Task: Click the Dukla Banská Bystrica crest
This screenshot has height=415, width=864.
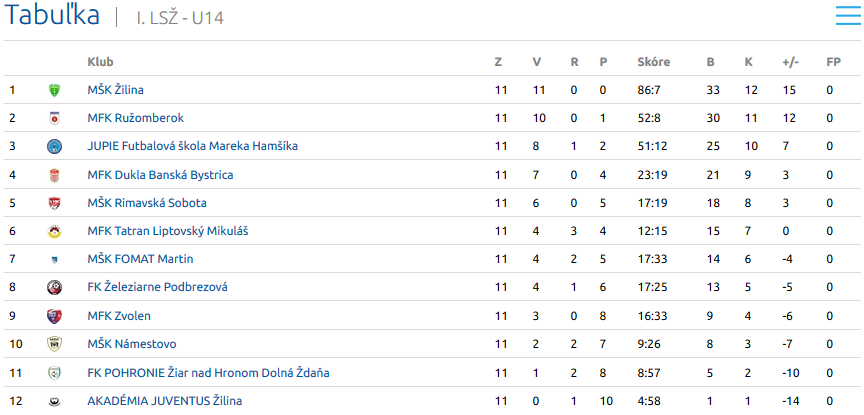Action: [55, 175]
